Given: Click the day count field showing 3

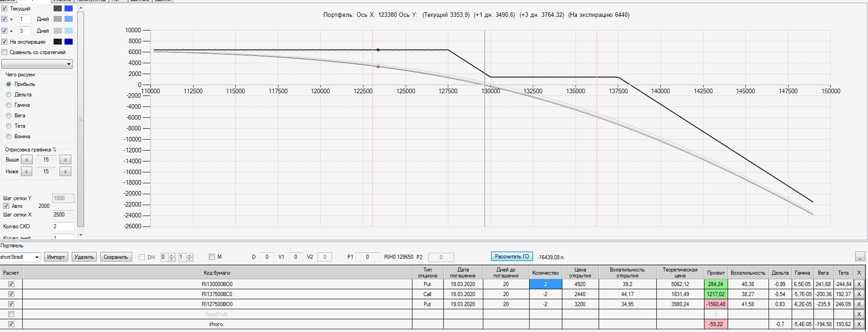Looking at the screenshot, I should point(25,31).
